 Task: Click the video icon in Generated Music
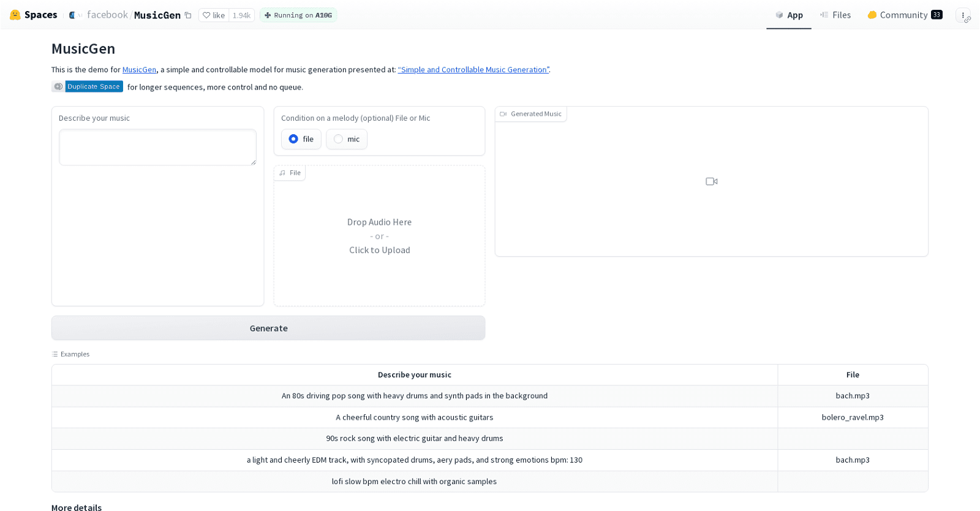711,181
